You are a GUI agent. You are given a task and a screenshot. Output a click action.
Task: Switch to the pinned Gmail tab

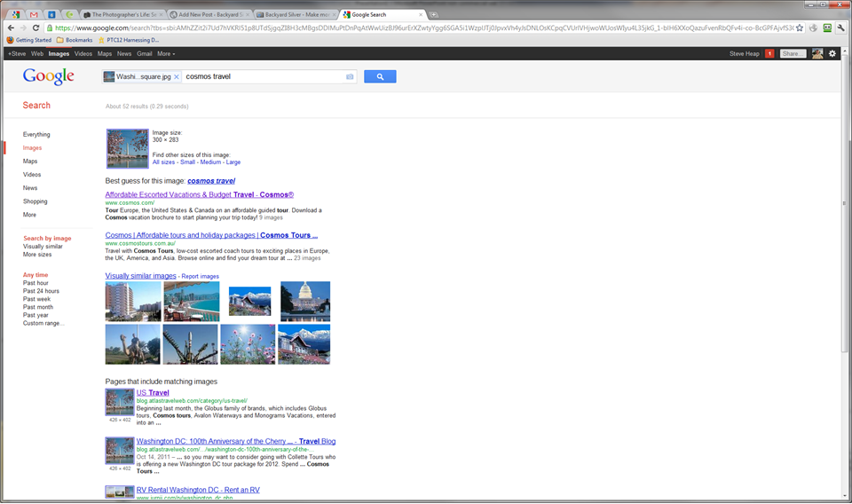[x=34, y=15]
